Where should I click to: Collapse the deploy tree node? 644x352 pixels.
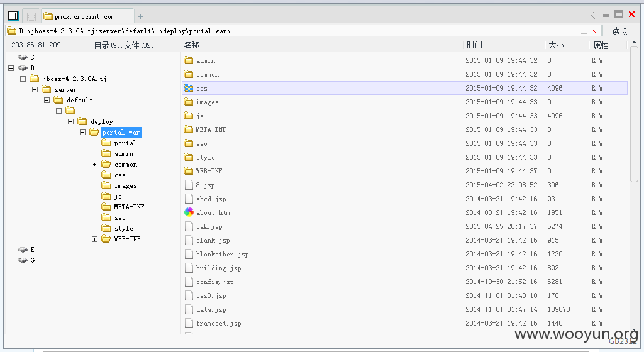point(70,121)
